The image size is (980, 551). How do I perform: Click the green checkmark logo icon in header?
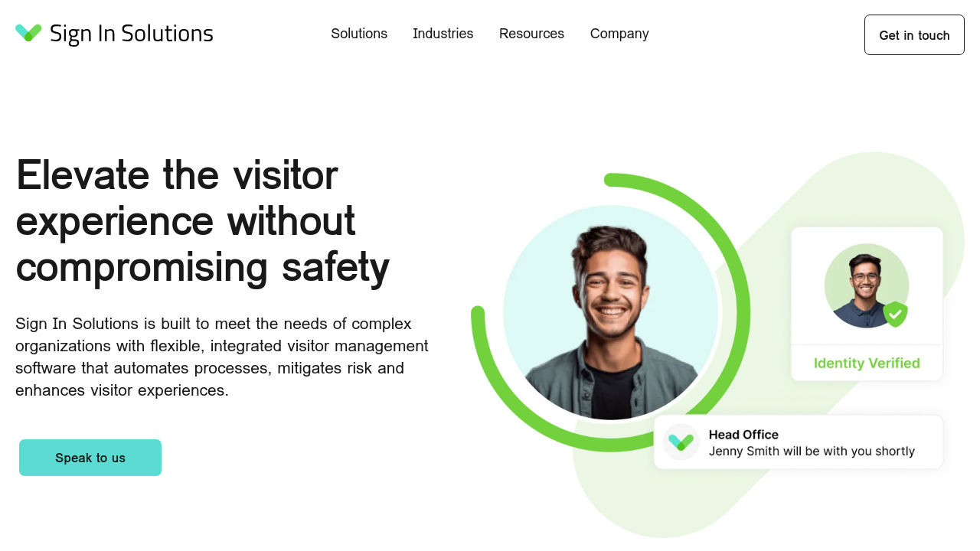tap(28, 33)
